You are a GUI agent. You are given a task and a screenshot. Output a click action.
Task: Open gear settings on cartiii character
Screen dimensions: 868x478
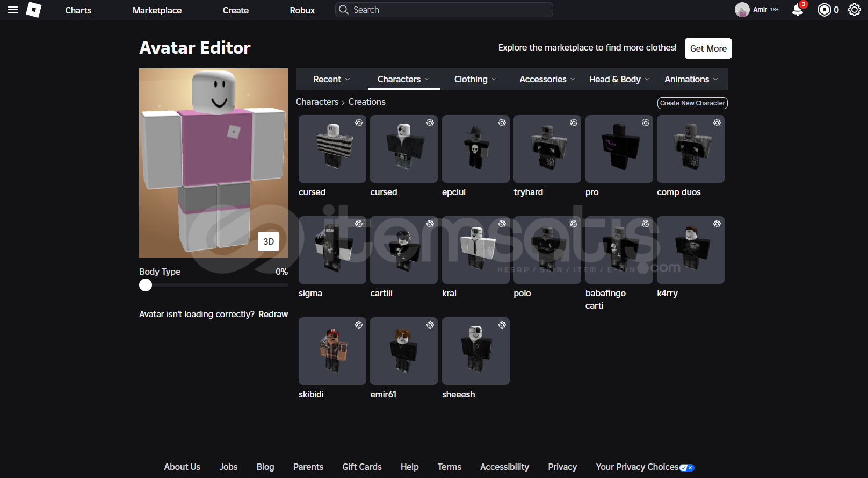(x=430, y=224)
